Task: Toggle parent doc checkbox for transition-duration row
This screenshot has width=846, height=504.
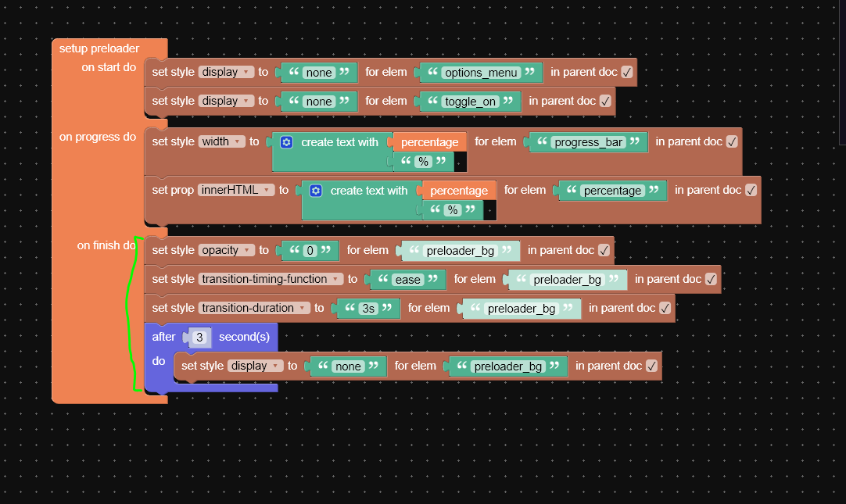Action: (x=665, y=308)
